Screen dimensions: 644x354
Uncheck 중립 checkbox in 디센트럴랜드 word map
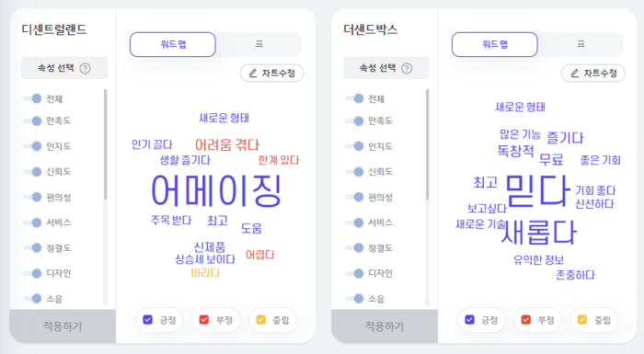tap(260, 320)
